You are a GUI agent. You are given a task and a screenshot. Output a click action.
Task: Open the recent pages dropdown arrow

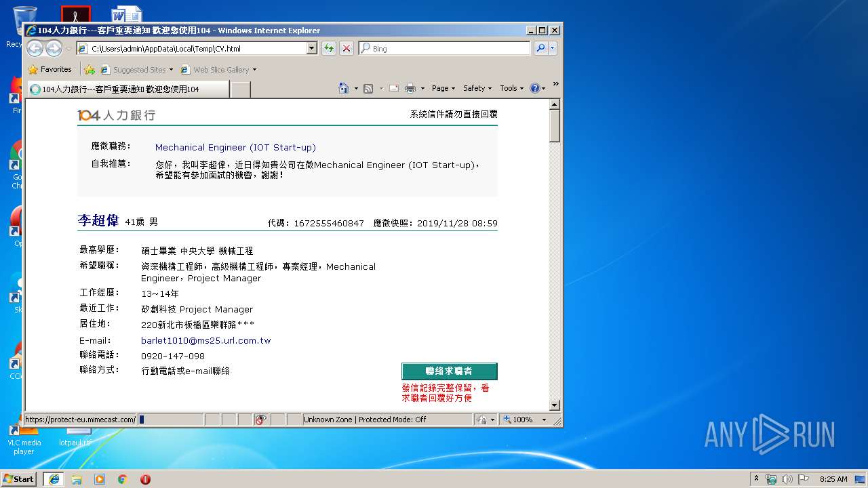[x=68, y=48]
